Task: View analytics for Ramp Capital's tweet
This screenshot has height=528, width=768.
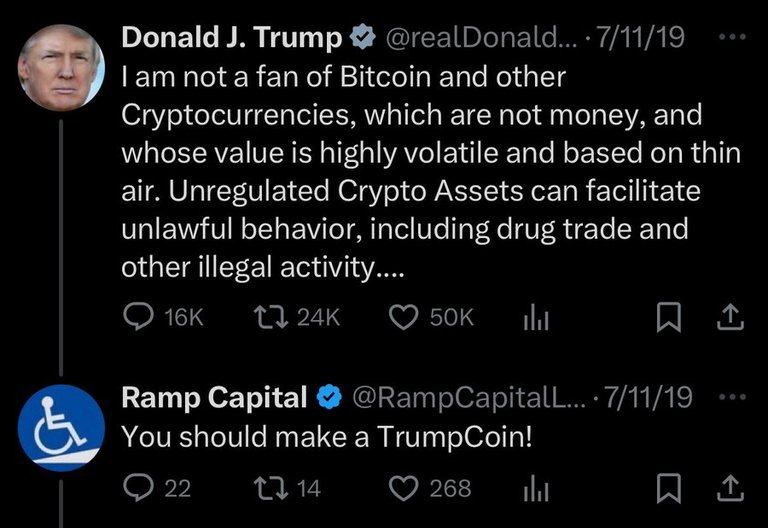Action: click(536, 488)
